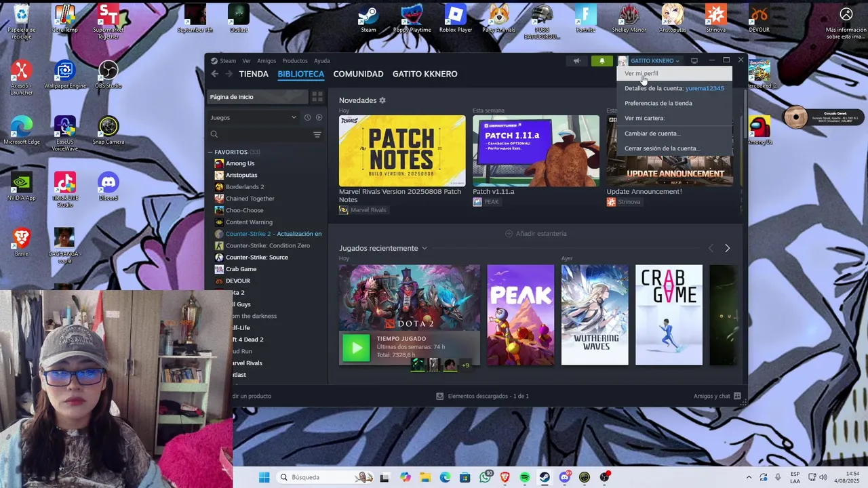The image size is (868, 488).
Task: Go forward with Steam's right arrow
Action: click(x=229, y=74)
